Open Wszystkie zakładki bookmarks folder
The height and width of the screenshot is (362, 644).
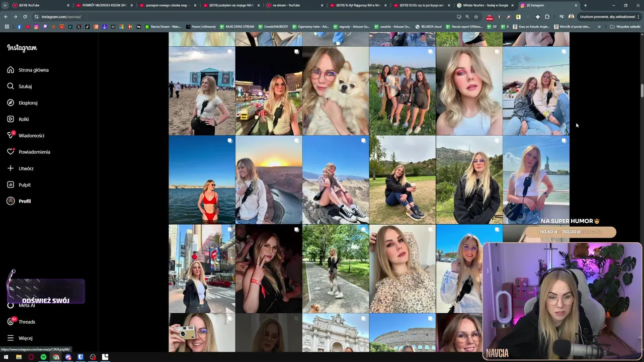(x=625, y=27)
